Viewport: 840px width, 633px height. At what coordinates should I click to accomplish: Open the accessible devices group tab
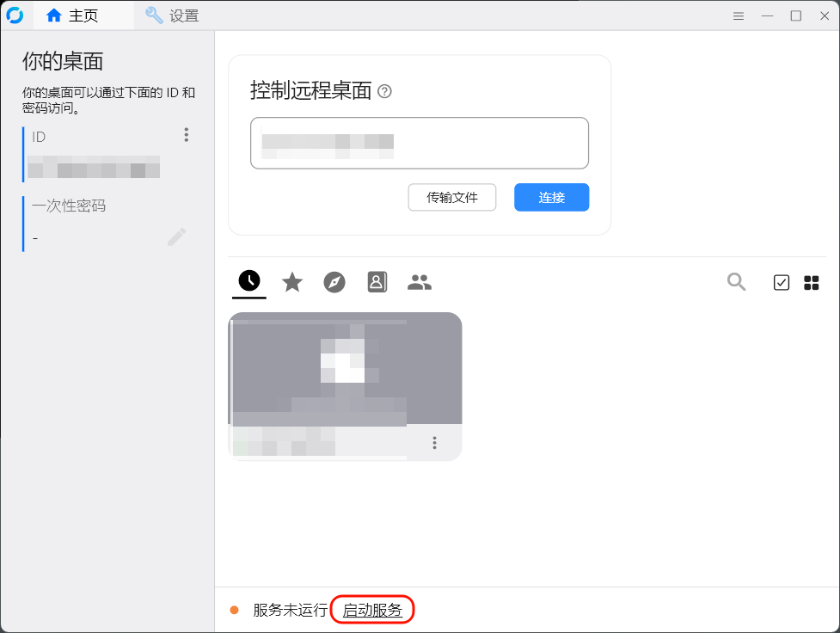click(420, 282)
